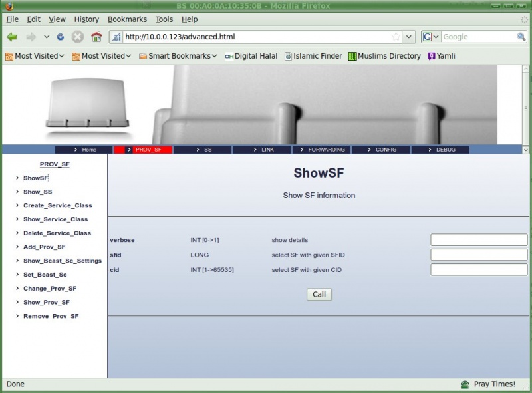Viewport: 532px width, 393px height.
Task: Open Set_Bcast_Sc sidebar entry
Action: click(45, 275)
